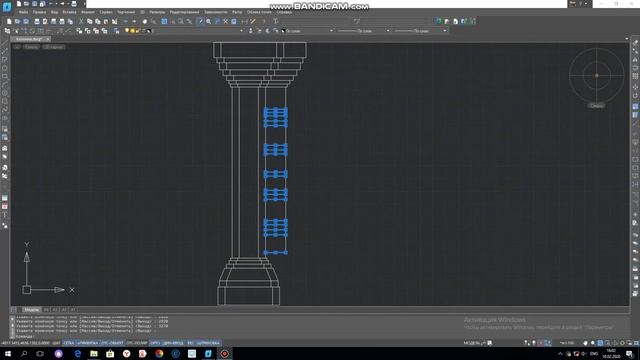Toggle оПРИВЯЗКА object snap
Screen dimensions: 640x360
click(87, 343)
